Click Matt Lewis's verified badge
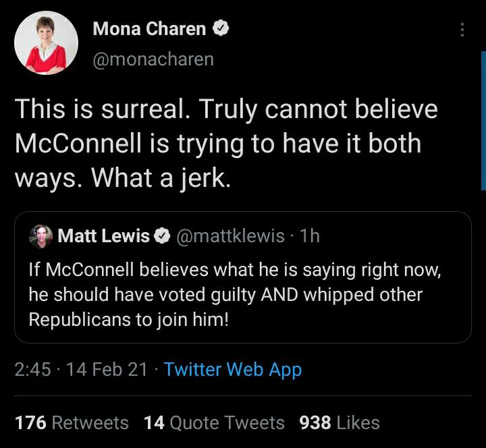Screen dimensions: 486x448 pos(162,235)
